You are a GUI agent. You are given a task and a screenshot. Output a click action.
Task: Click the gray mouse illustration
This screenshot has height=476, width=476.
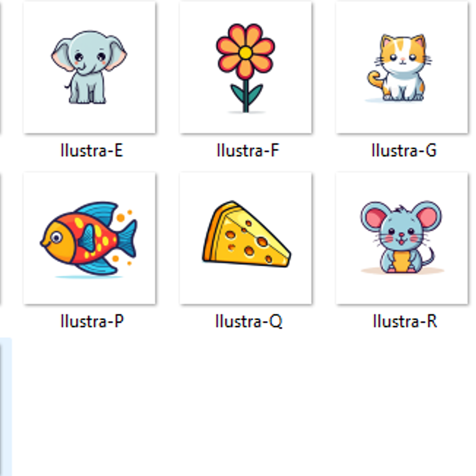(401, 238)
